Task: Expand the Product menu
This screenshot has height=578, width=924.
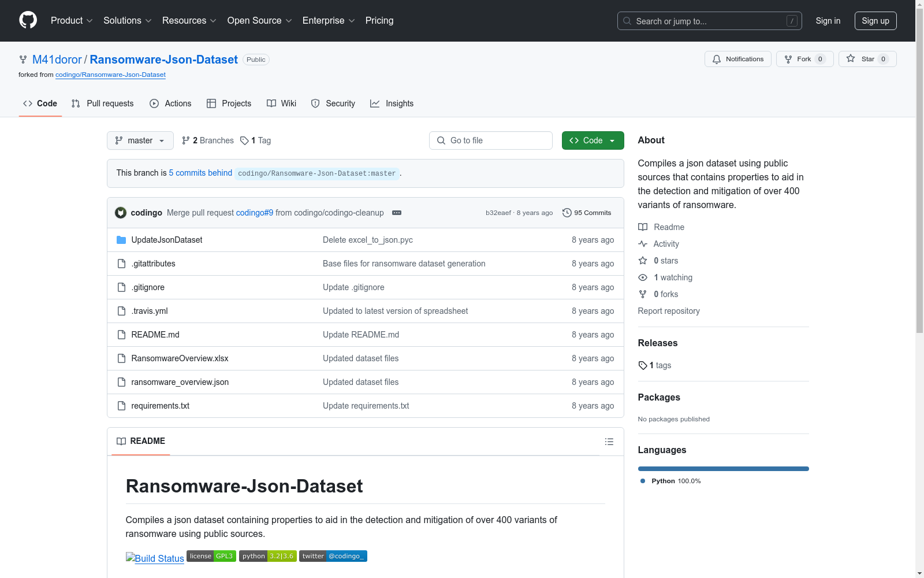Action: [72, 20]
